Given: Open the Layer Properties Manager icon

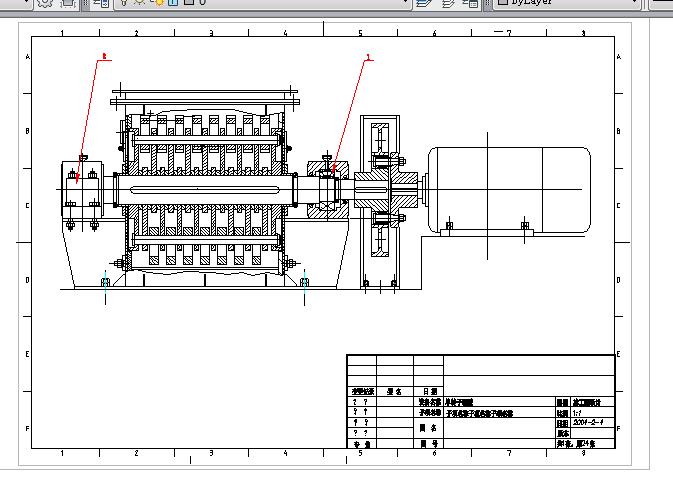Looking at the screenshot, I should click(101, 3).
